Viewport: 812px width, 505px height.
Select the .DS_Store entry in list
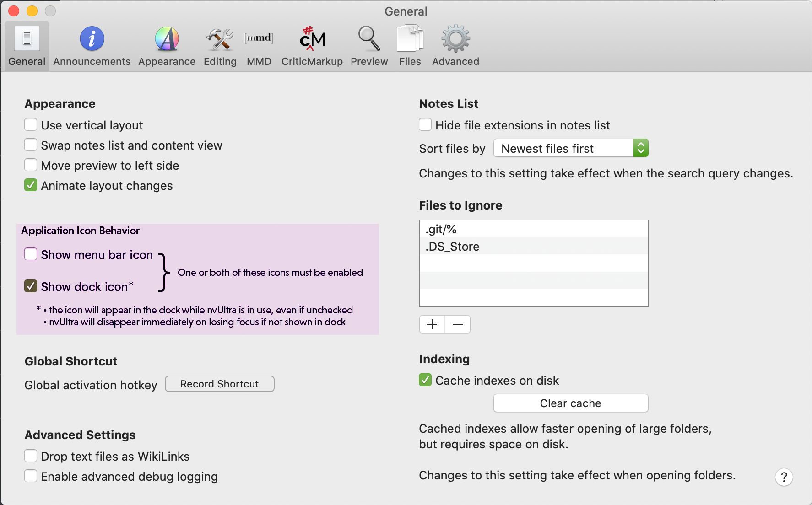click(533, 247)
